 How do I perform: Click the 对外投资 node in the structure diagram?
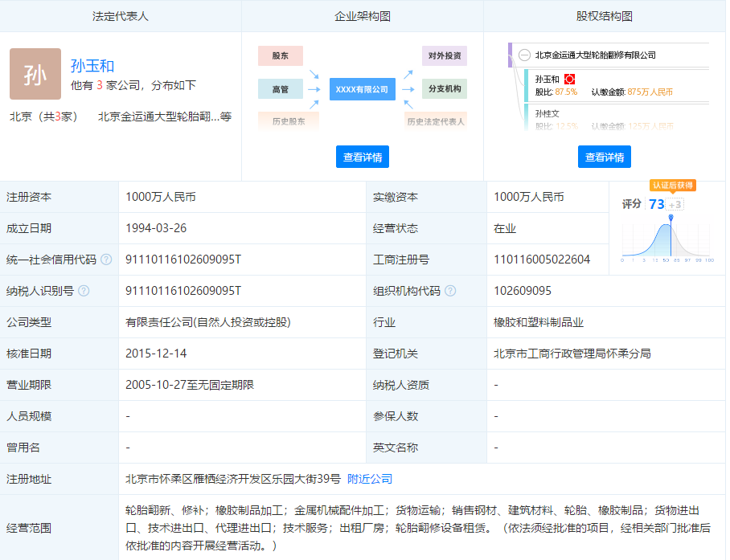[445, 55]
